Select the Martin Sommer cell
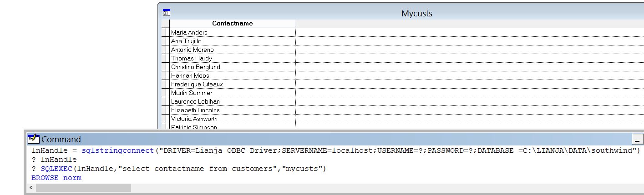 tap(233, 93)
